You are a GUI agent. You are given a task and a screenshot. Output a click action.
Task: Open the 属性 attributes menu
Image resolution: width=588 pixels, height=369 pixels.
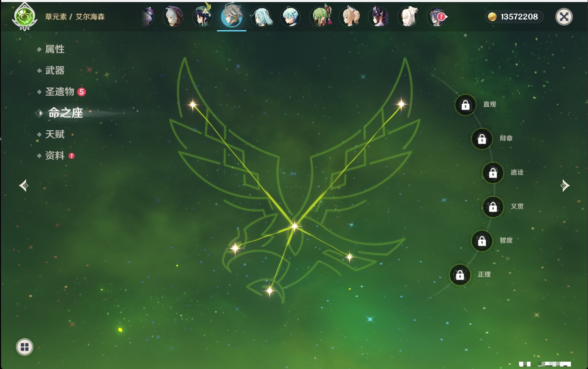(55, 49)
